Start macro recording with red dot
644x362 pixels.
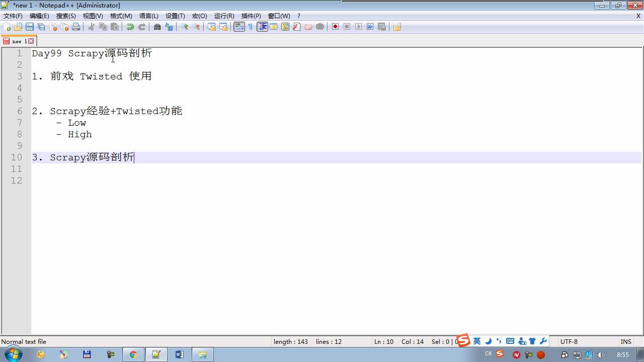tap(335, 27)
